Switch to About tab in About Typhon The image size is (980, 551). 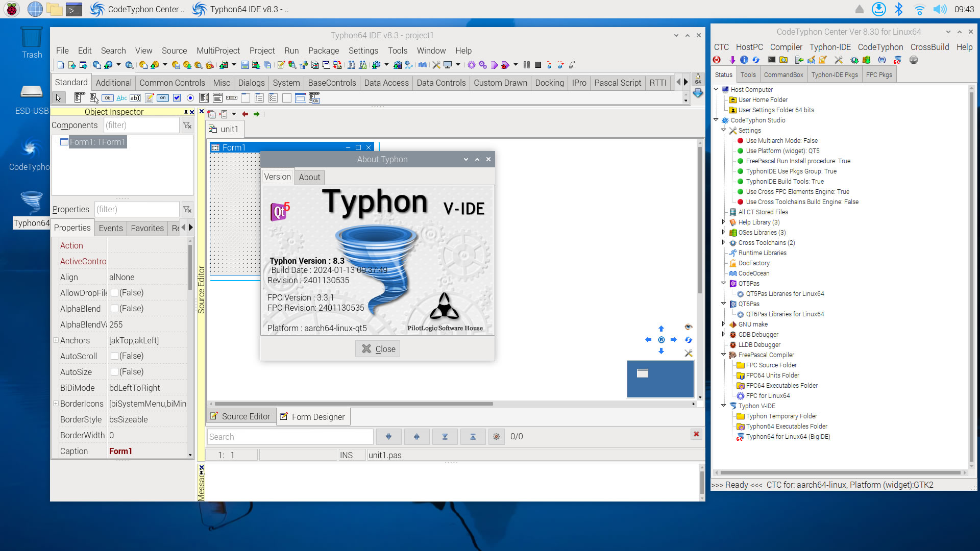[x=309, y=177]
